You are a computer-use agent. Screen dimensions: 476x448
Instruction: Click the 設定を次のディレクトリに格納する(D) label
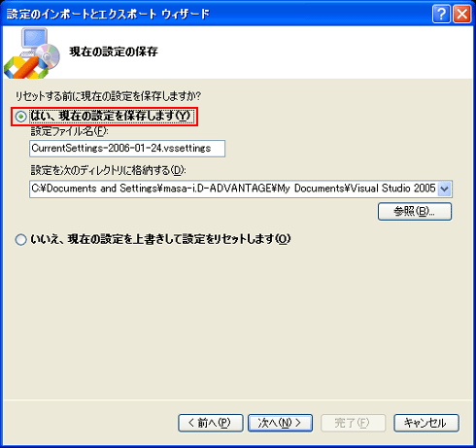(x=109, y=170)
